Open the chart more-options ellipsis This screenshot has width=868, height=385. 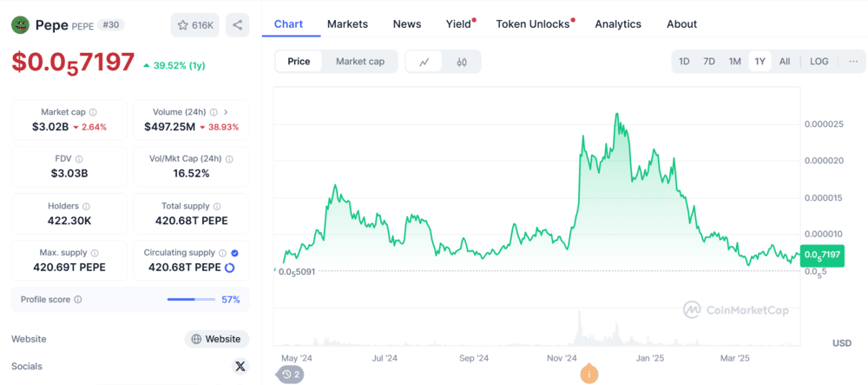click(x=852, y=62)
